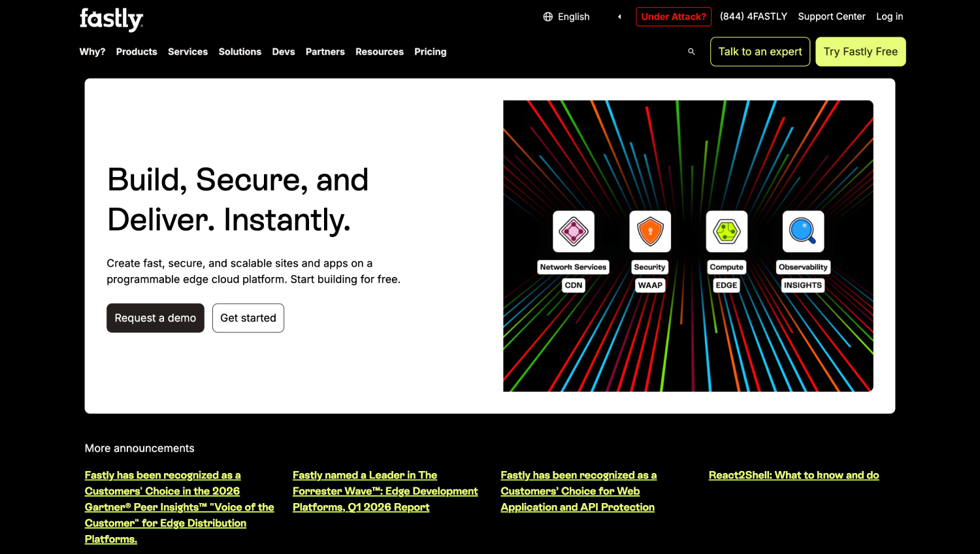Open the Products menu
Viewport: 980px width, 554px height.
pos(137,52)
